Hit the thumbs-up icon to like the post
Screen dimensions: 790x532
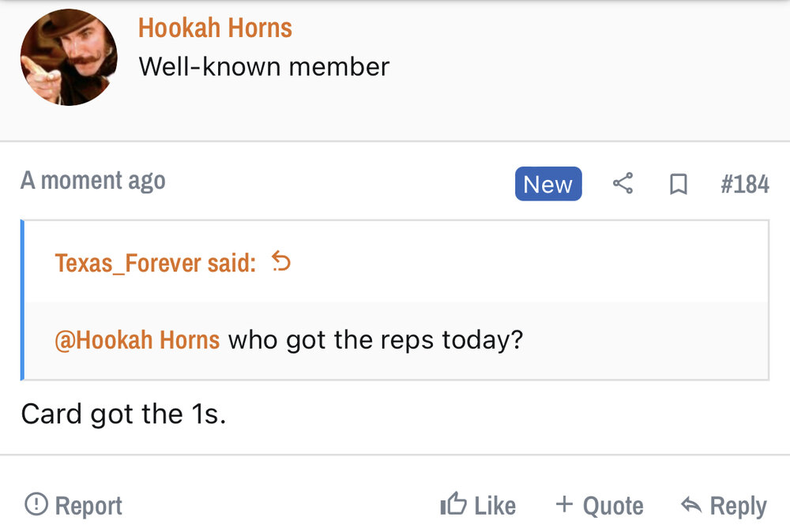[453, 504]
